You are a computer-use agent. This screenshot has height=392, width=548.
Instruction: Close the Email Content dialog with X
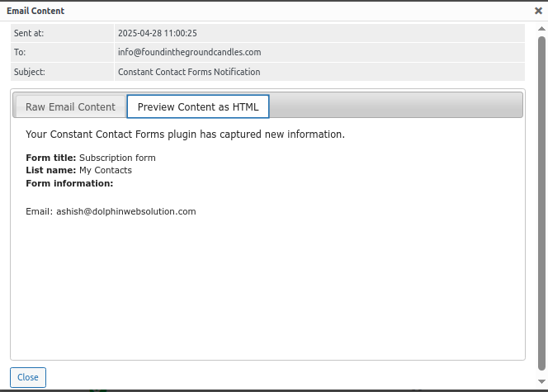click(x=538, y=11)
